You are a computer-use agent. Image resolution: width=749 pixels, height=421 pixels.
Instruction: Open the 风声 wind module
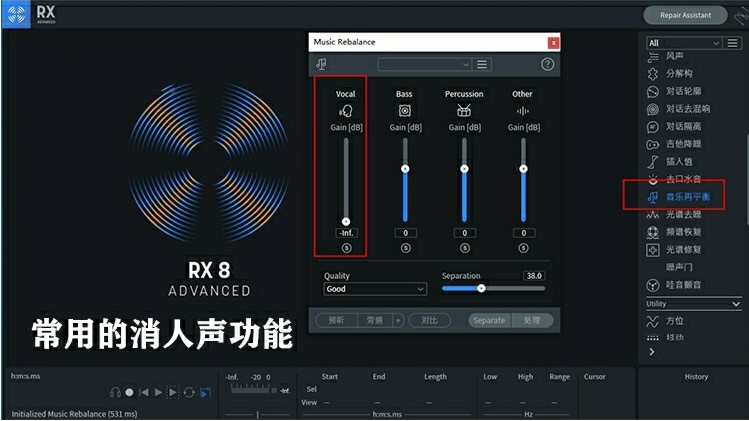(674, 56)
